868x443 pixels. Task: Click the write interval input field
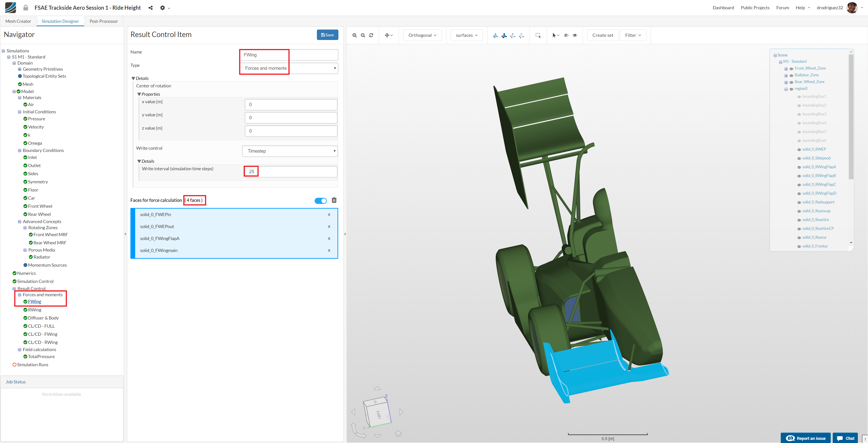[290, 172]
